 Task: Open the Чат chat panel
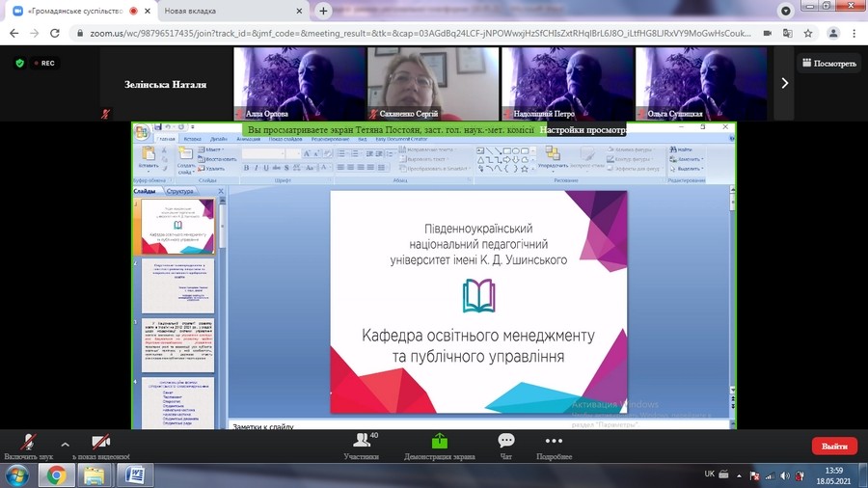pos(505,445)
